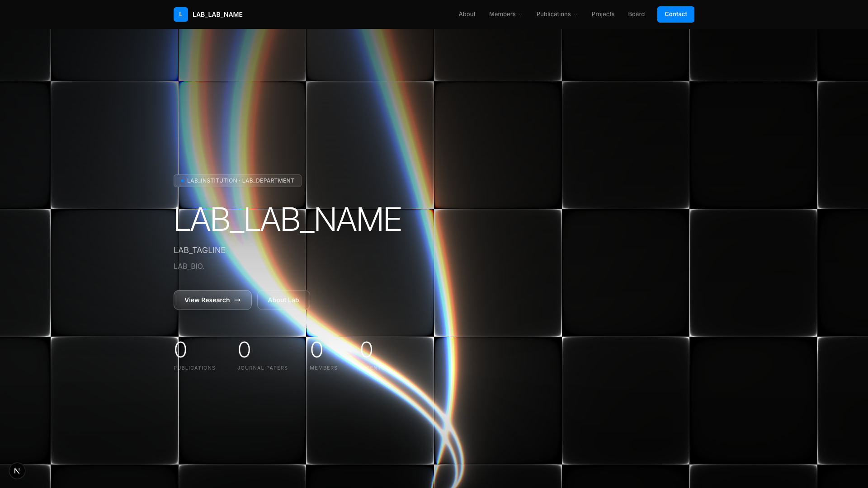
Task: Click the LAB_BIO description text
Action: tap(189, 267)
